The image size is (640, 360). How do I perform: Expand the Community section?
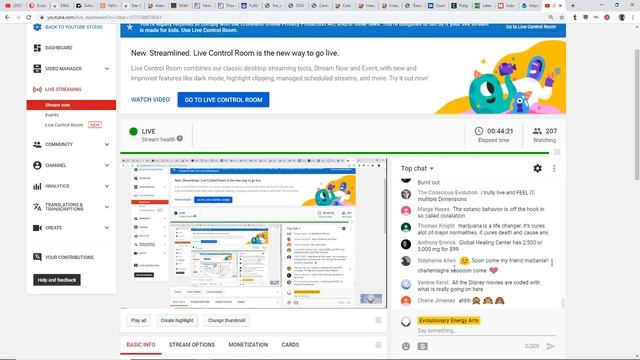(107, 144)
